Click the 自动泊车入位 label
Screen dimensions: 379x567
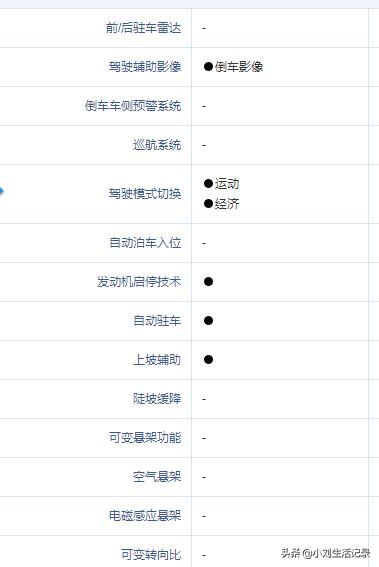pos(145,243)
